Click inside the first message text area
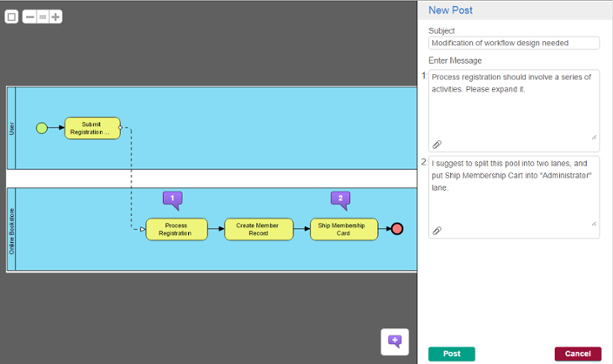 coord(514,105)
